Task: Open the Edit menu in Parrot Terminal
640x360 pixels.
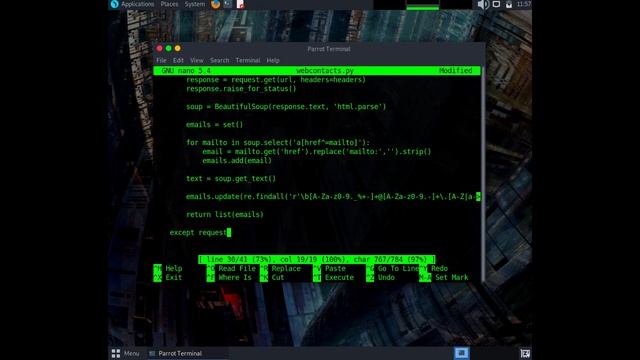Action: click(x=178, y=60)
